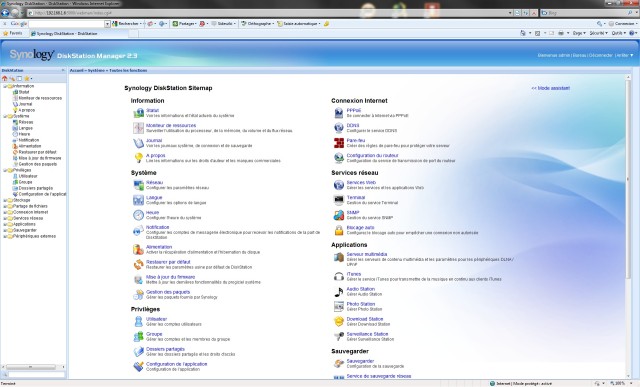
Task: Click the Audio Station music note icon
Action: pyautogui.click(x=339, y=291)
